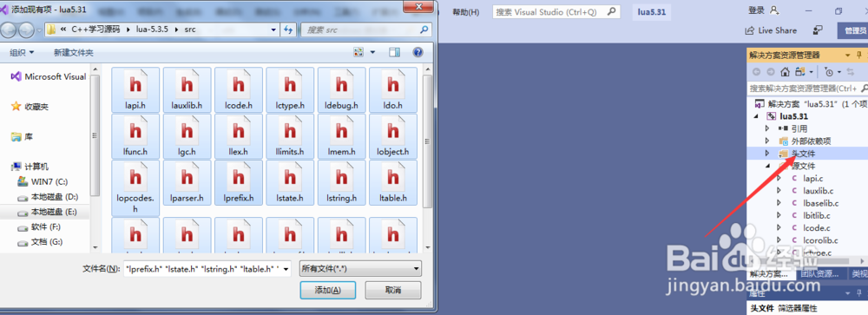Click the lfunc.h file icon

pos(135,136)
